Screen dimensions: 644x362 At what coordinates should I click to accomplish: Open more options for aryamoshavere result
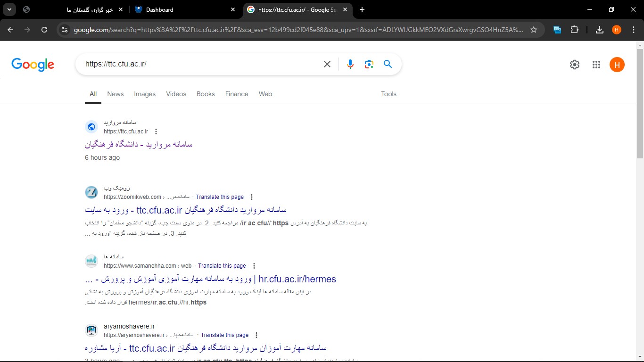(256, 335)
